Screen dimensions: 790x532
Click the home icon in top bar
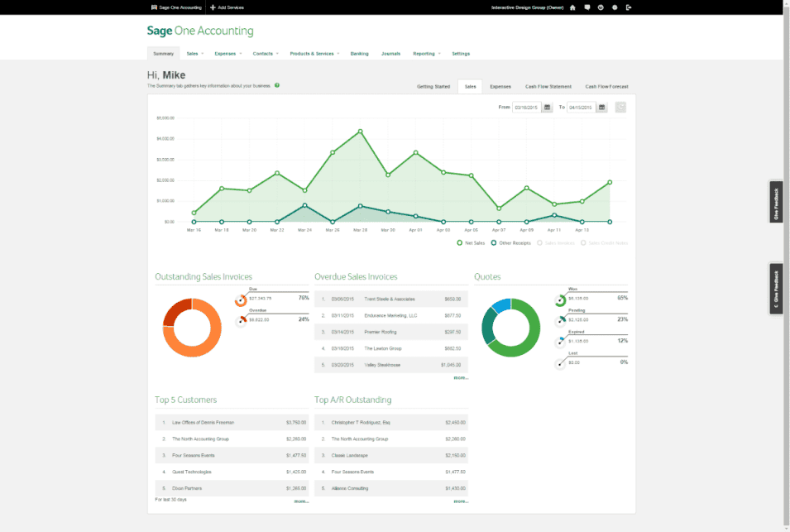click(x=572, y=7)
